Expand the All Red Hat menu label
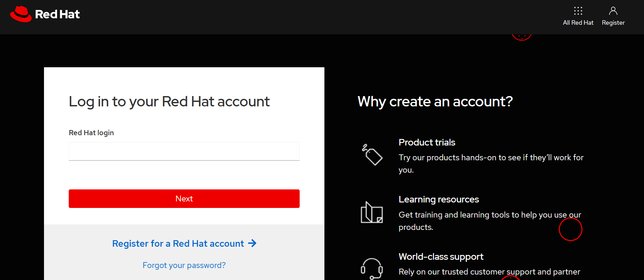Image resolution: width=644 pixels, height=280 pixels. coord(578,23)
